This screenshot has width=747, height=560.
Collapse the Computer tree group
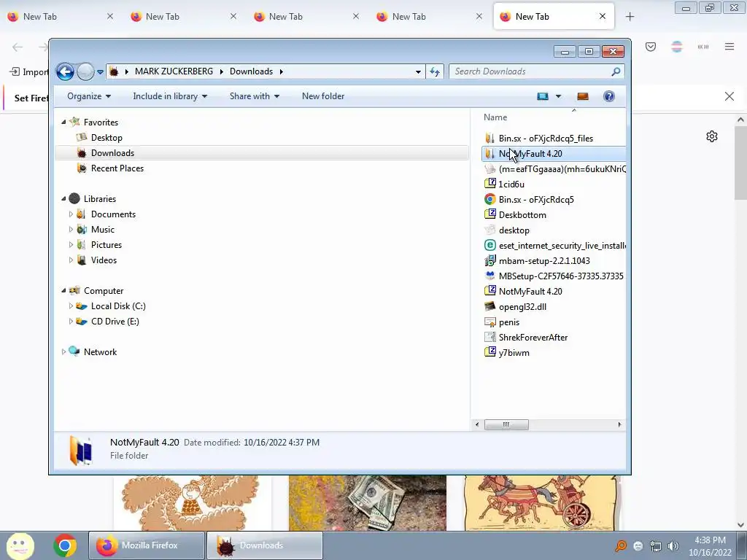(64, 290)
